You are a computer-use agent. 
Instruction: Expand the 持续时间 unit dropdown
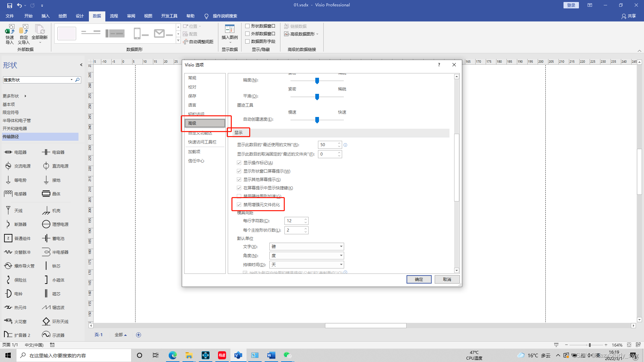[x=341, y=265]
